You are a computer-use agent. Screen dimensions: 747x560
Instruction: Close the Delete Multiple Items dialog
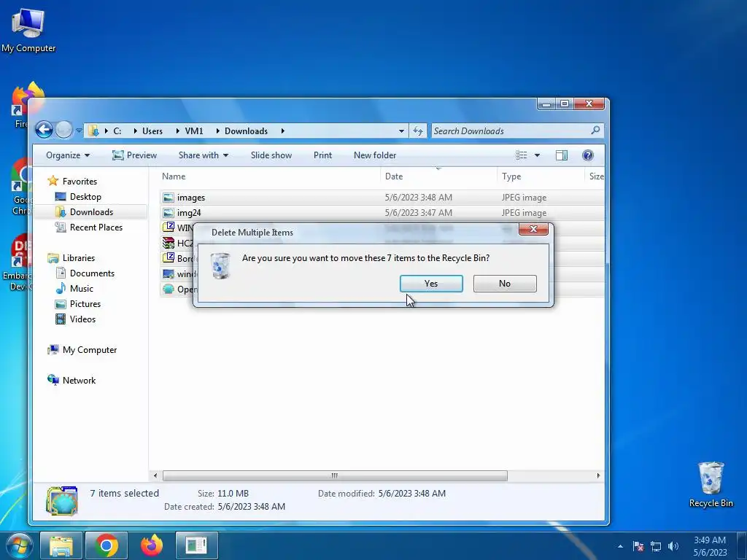coord(533,229)
